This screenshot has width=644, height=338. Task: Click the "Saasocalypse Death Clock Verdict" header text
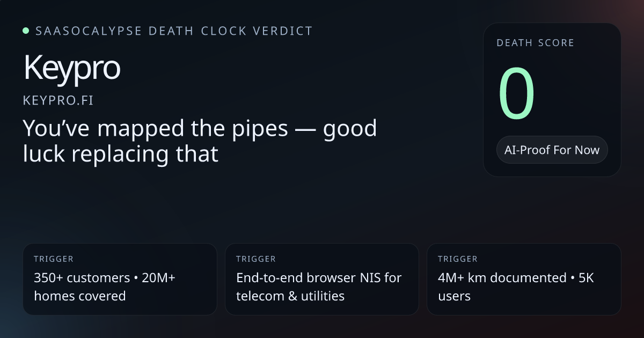[173, 31]
